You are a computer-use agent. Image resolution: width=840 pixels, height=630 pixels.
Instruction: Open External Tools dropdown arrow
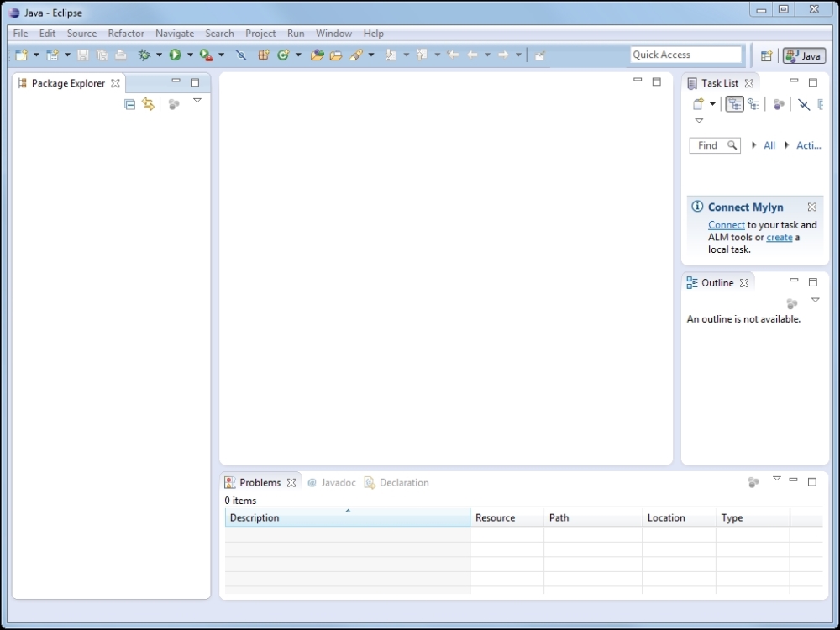(x=221, y=55)
